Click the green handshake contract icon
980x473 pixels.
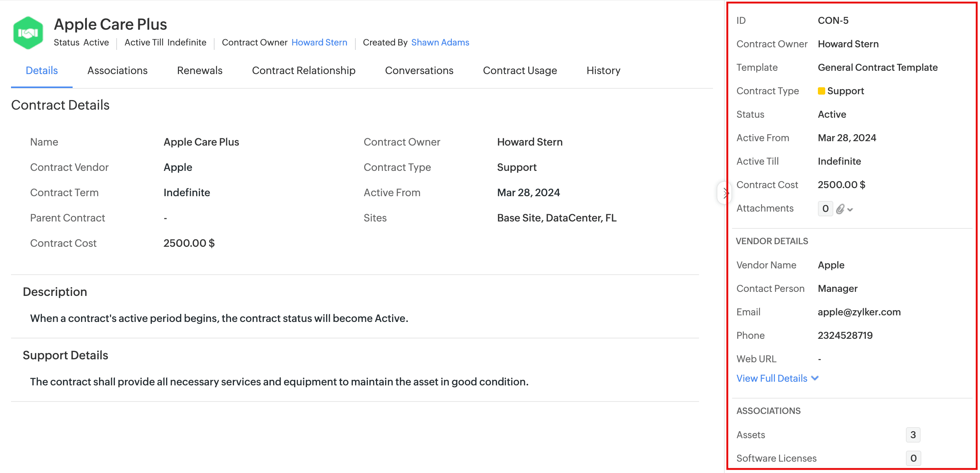click(28, 33)
